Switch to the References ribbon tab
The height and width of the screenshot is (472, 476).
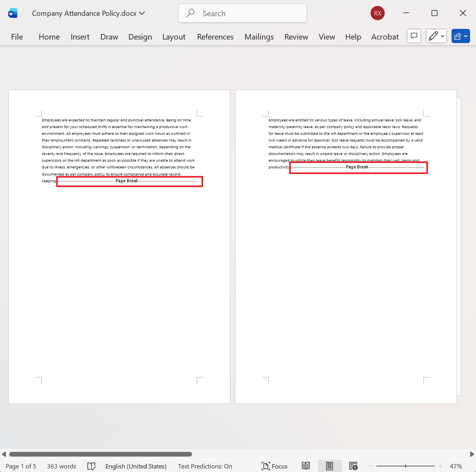215,36
